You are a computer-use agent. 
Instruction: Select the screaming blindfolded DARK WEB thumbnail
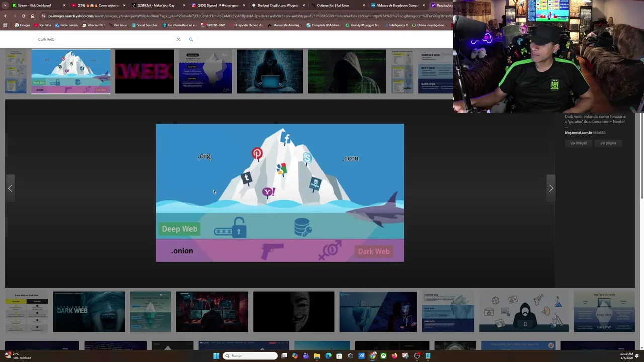pos(89,312)
